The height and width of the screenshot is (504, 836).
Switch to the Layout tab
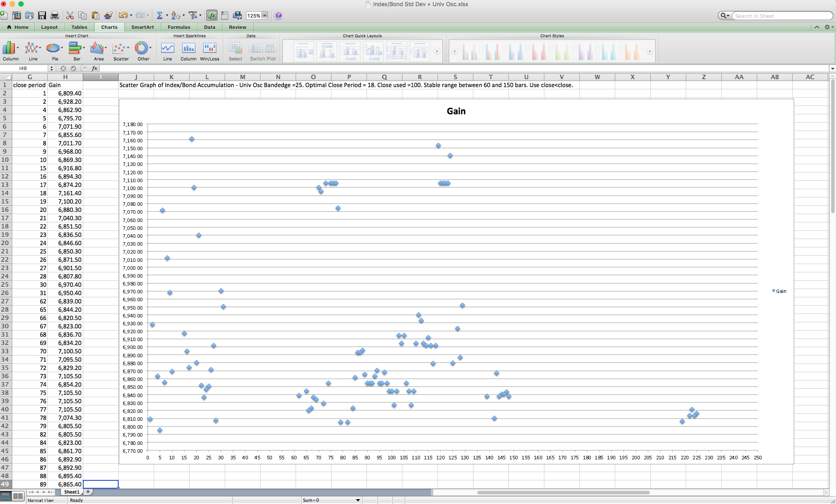(x=49, y=27)
